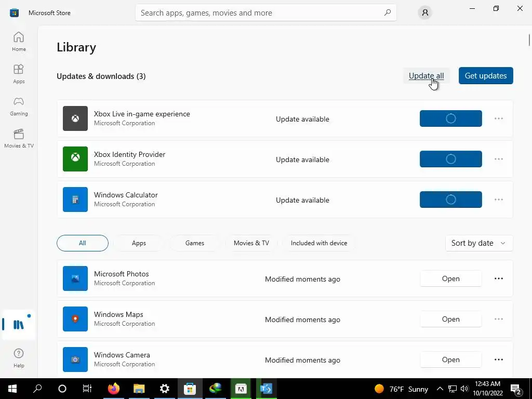Click Update all
Image resolution: width=532 pixels, height=399 pixels.
click(426, 76)
